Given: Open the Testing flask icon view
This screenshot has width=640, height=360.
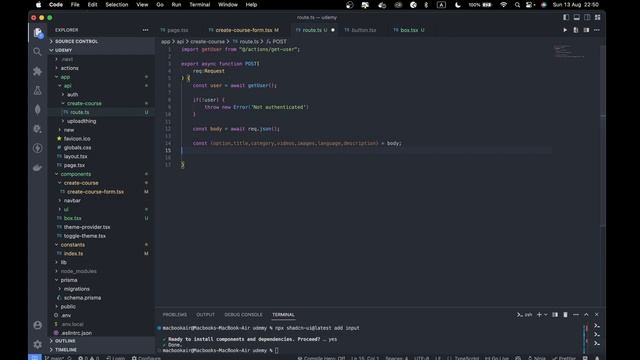Looking at the screenshot, I should [38, 91].
